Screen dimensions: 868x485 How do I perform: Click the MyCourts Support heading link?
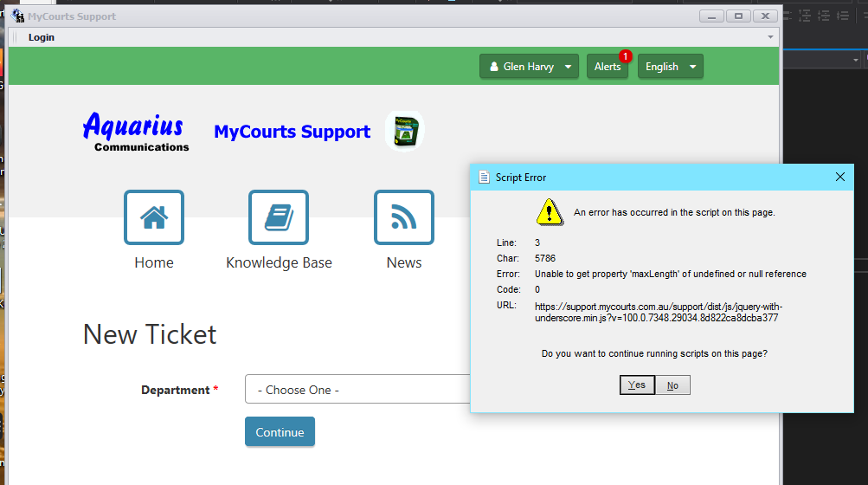pyautogui.click(x=292, y=132)
